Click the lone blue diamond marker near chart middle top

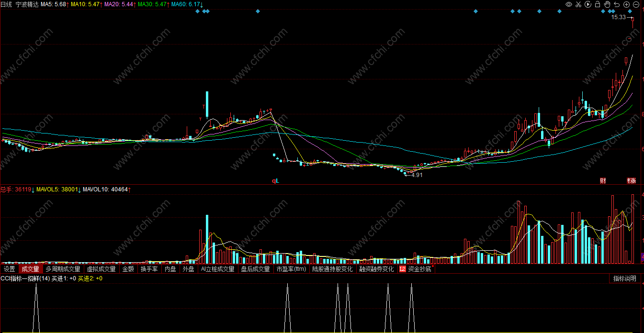(x=258, y=11)
